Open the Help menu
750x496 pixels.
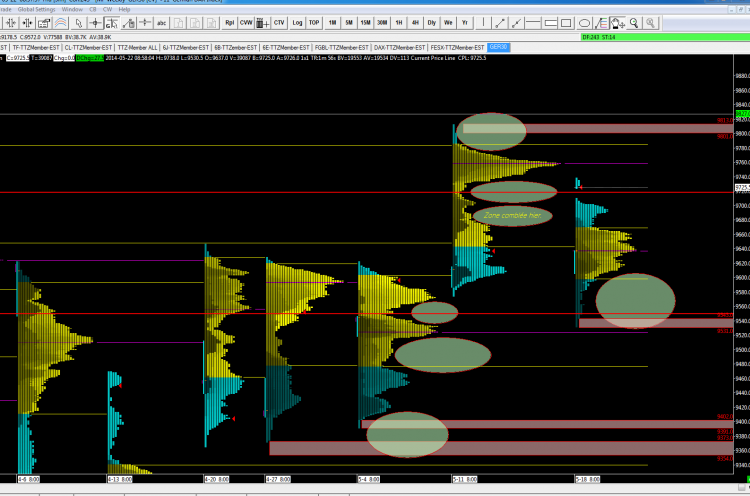point(124,10)
